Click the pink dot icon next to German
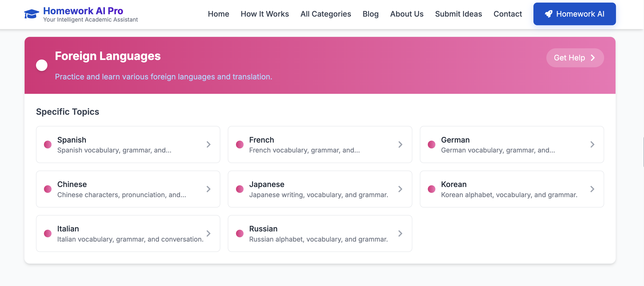The height and width of the screenshot is (286, 644). point(431,144)
